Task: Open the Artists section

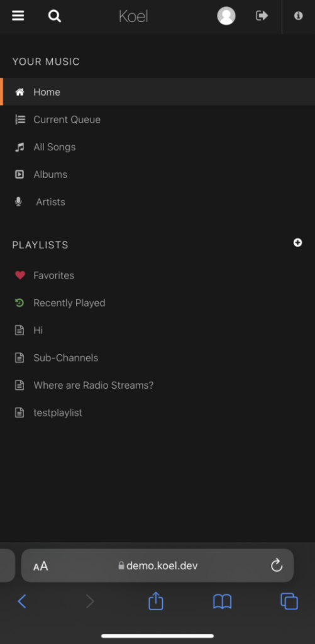Action: [x=158, y=202]
